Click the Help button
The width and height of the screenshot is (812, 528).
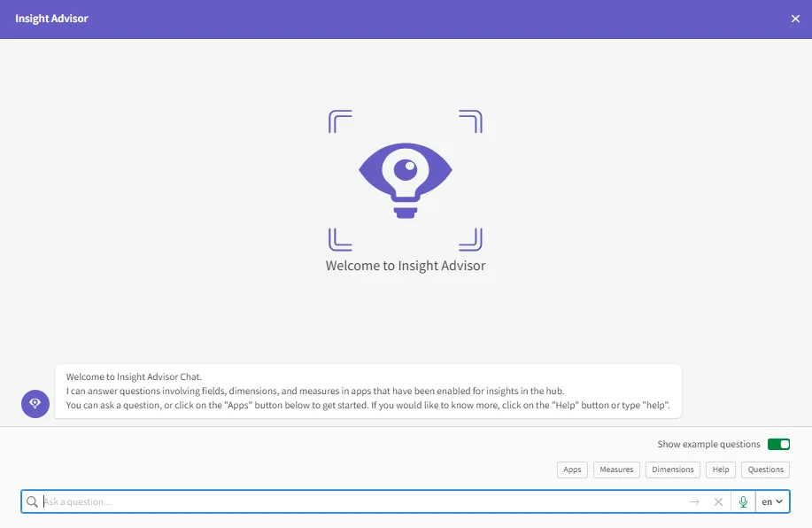point(720,470)
